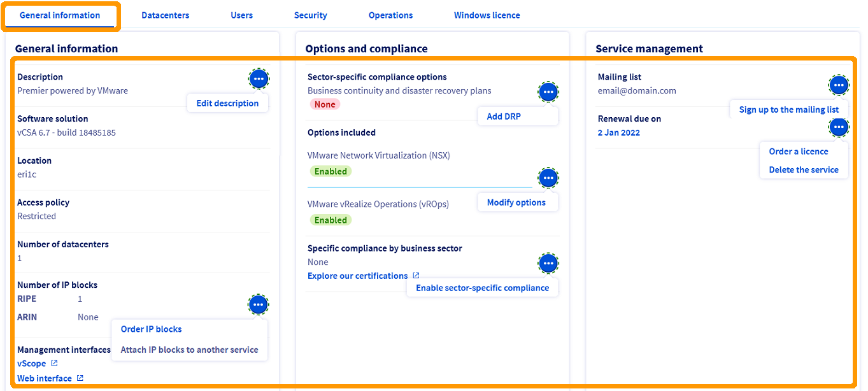Screen dimensions: 868x391
Task: Open the Mailing list ellipsis menu
Action: pyautogui.click(x=838, y=85)
